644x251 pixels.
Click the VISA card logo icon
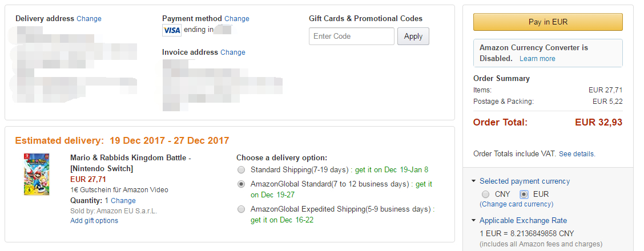(x=172, y=30)
